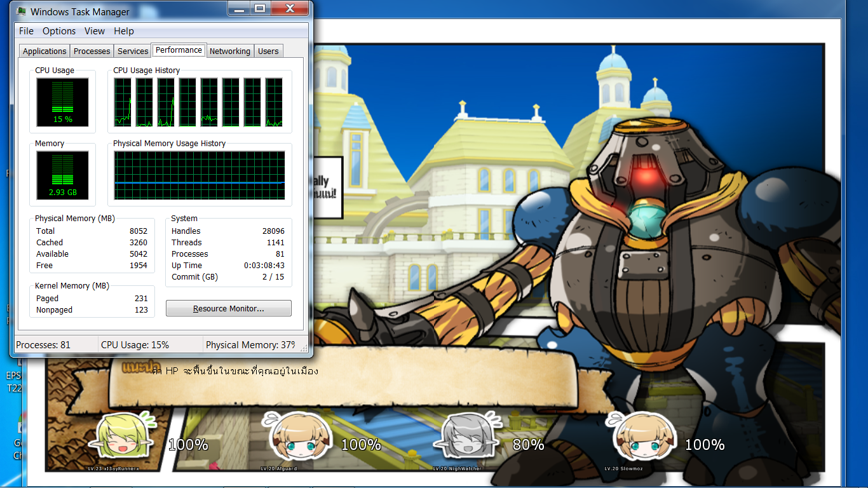
Task: Switch to the Users tab
Action: click(268, 51)
